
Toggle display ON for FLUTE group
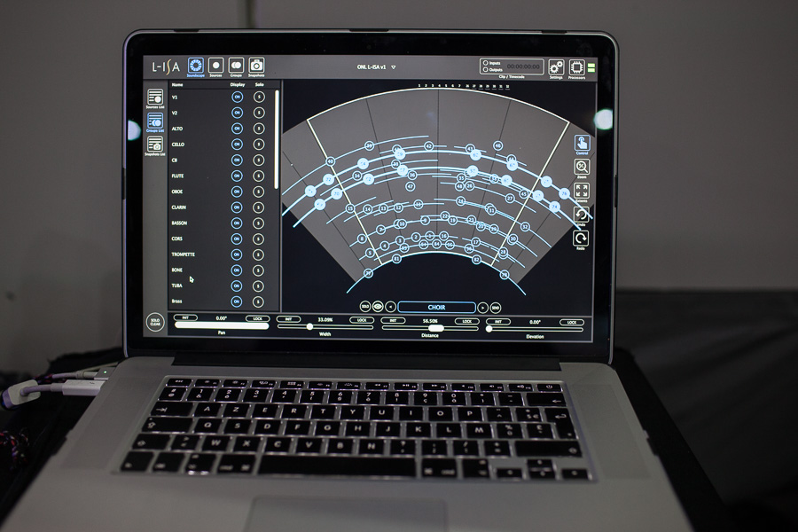[x=237, y=176]
